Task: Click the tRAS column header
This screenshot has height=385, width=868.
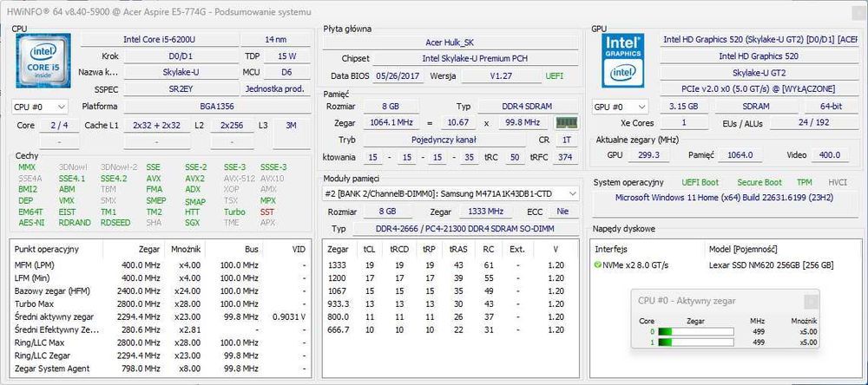Action: point(459,250)
